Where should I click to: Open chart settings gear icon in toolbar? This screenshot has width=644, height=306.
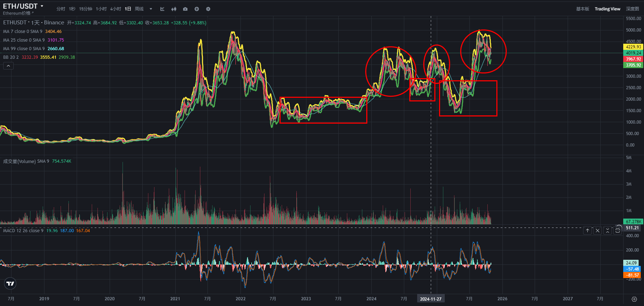click(x=208, y=9)
